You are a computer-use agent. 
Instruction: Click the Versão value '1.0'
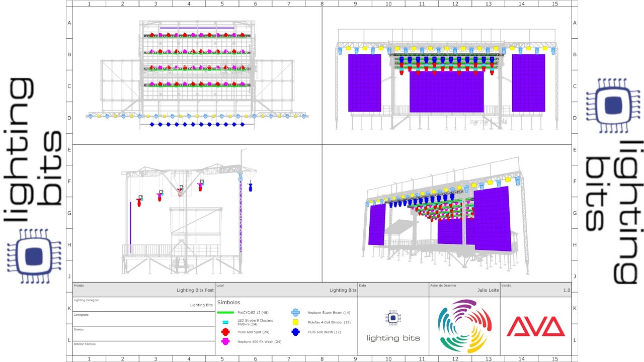(x=567, y=290)
